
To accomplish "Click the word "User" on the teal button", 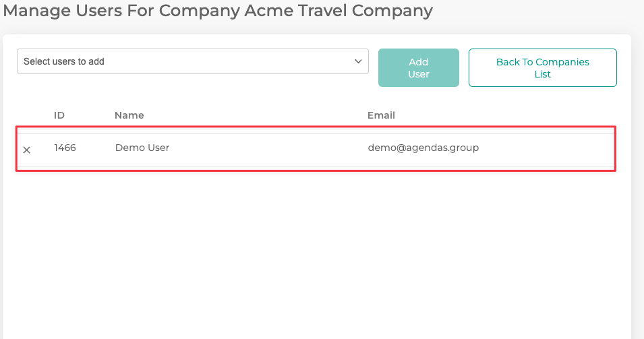I will coord(418,74).
